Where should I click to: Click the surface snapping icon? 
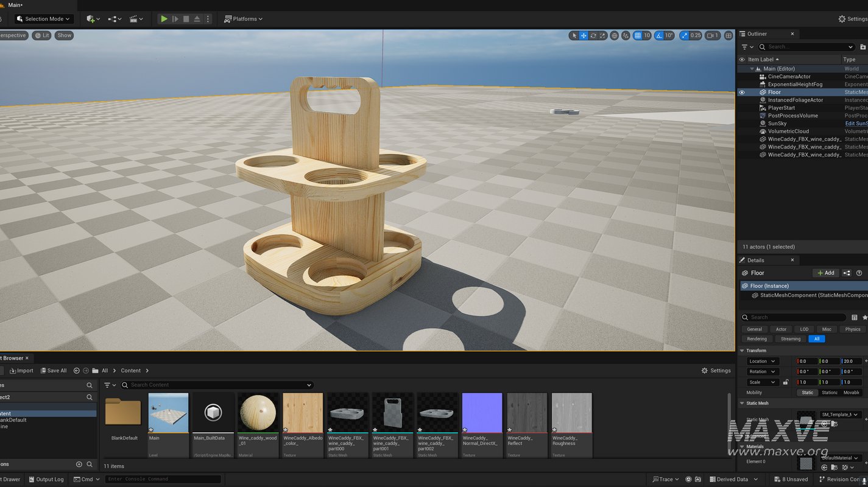pyautogui.click(x=625, y=35)
